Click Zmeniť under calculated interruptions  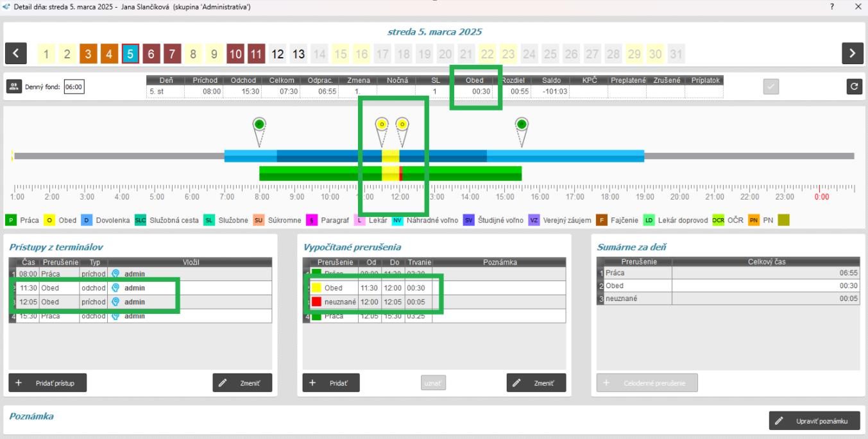(x=536, y=383)
